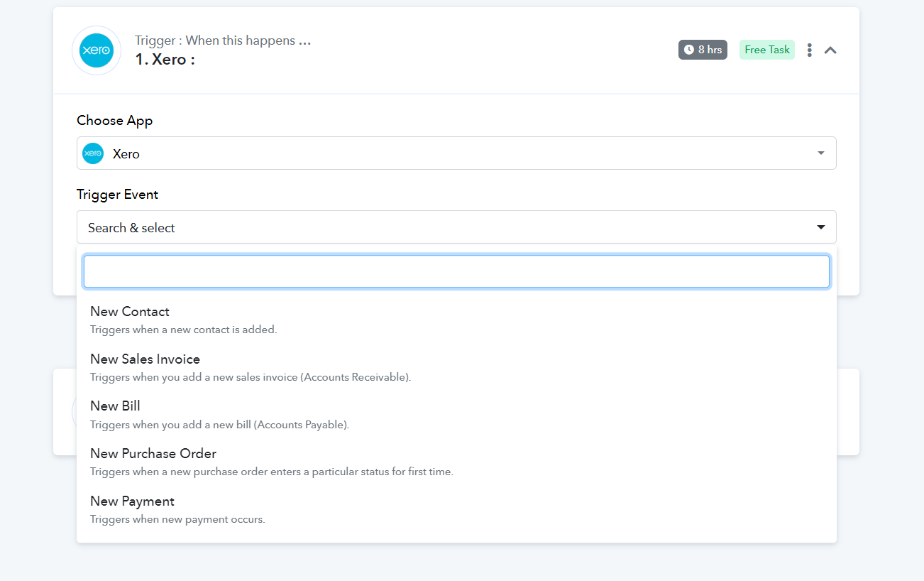Open the three-dot options menu

pyautogui.click(x=809, y=50)
